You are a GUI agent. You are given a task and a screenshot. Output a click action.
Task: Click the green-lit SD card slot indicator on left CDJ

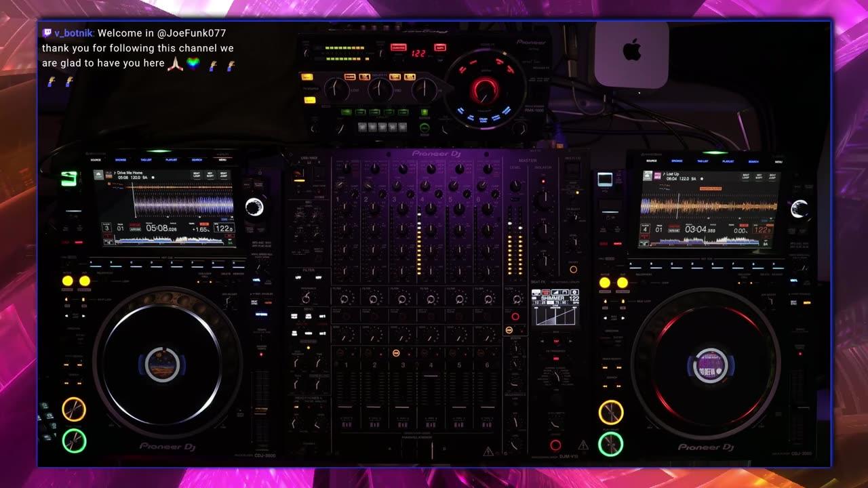[x=68, y=178]
